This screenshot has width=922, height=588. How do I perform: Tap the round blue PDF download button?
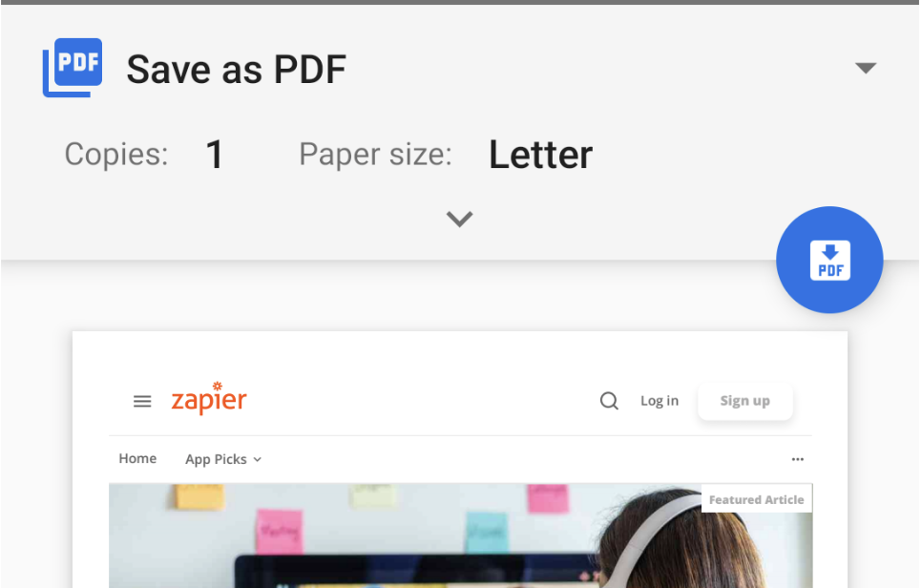coord(829,260)
